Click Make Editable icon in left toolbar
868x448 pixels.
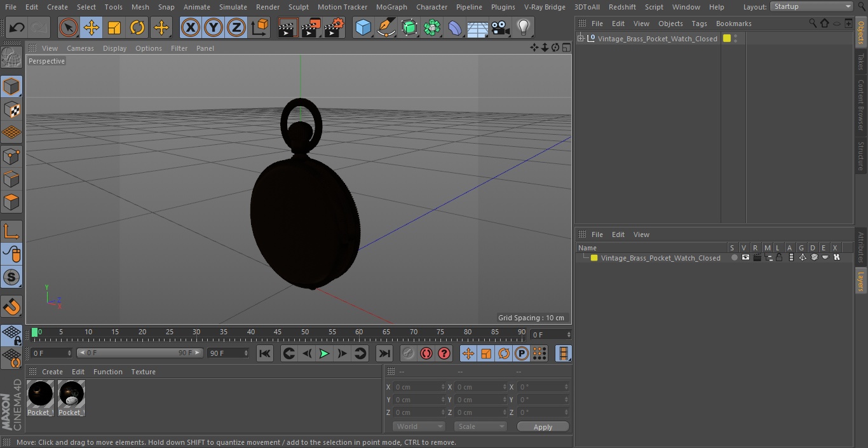[x=11, y=58]
